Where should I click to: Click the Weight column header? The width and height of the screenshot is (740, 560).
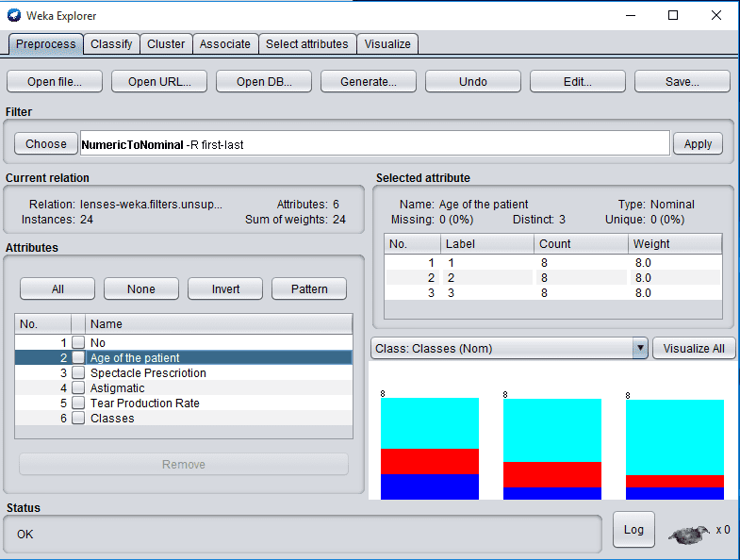coord(675,243)
